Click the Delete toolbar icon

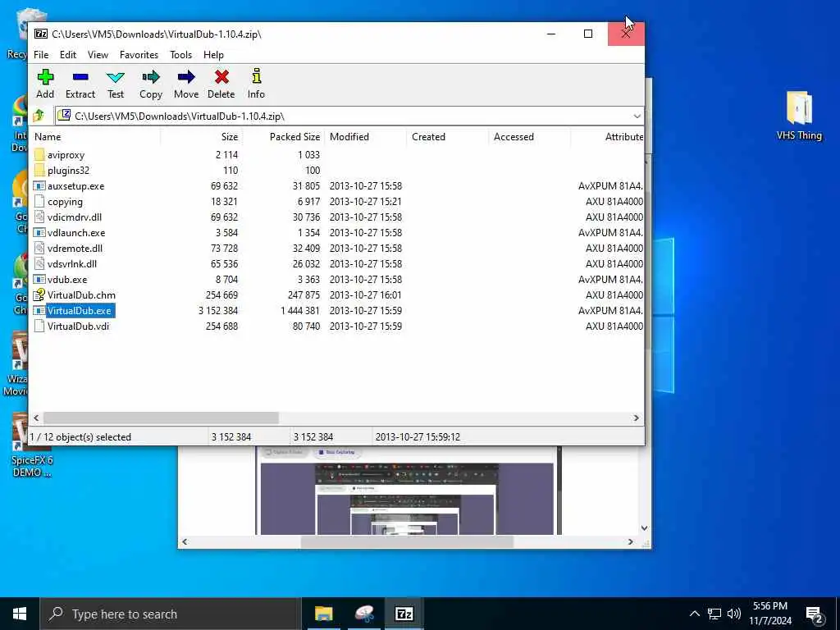tap(221, 77)
